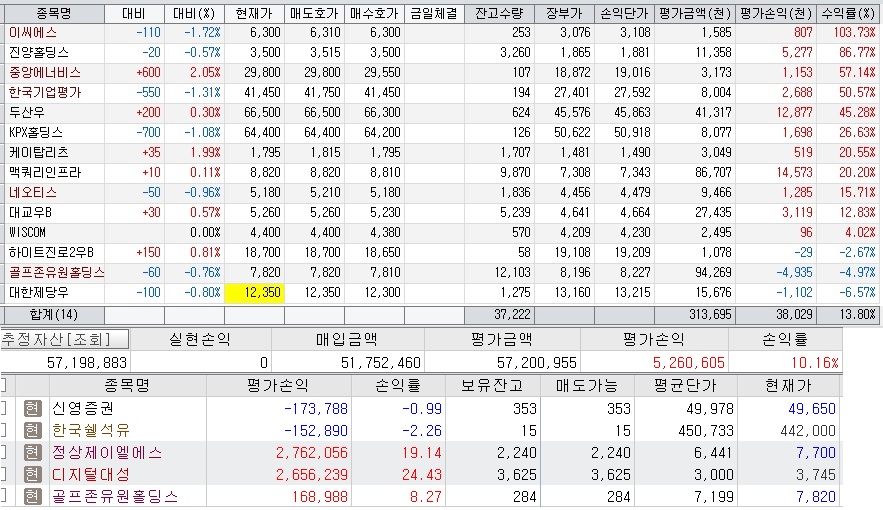The image size is (883, 510).
Task: Select 신영증권 name in lower table
Action: (83, 408)
